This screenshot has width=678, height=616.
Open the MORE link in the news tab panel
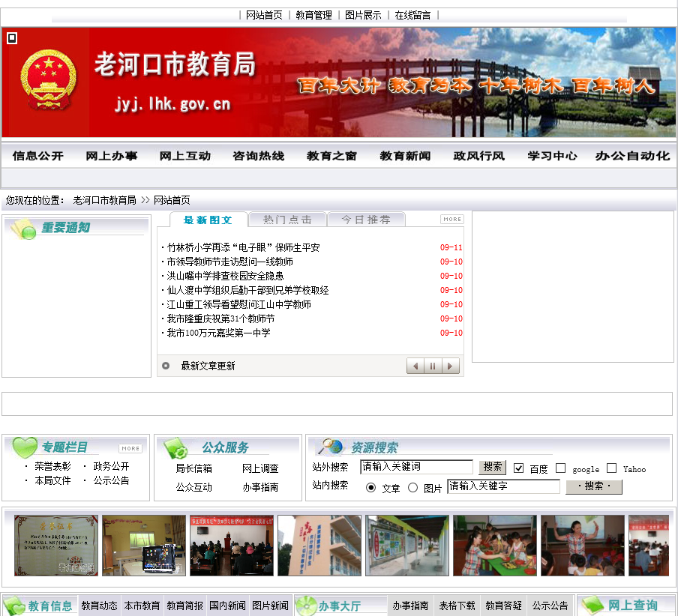click(451, 219)
